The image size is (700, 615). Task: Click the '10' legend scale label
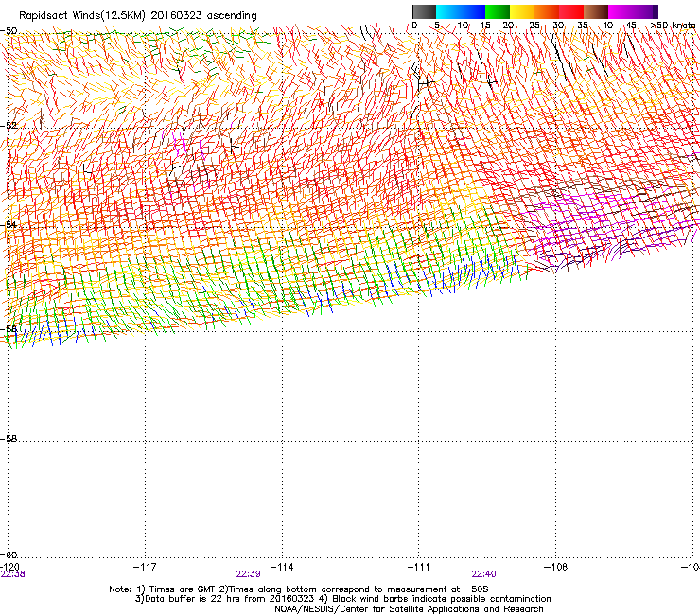coord(463,26)
